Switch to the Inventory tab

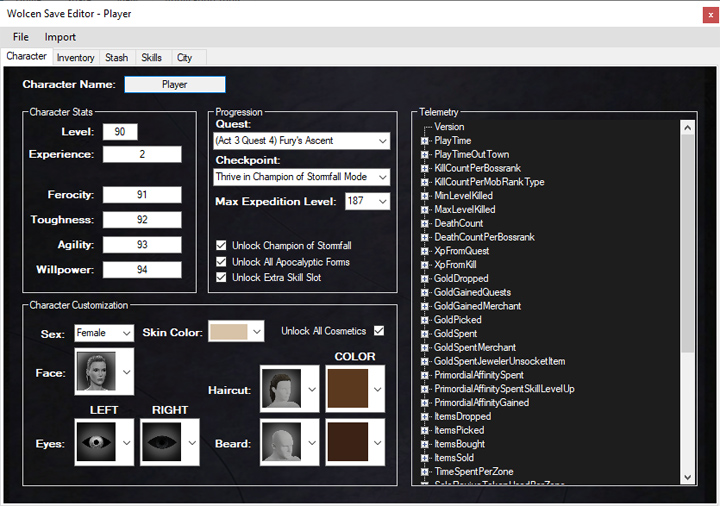(76, 58)
